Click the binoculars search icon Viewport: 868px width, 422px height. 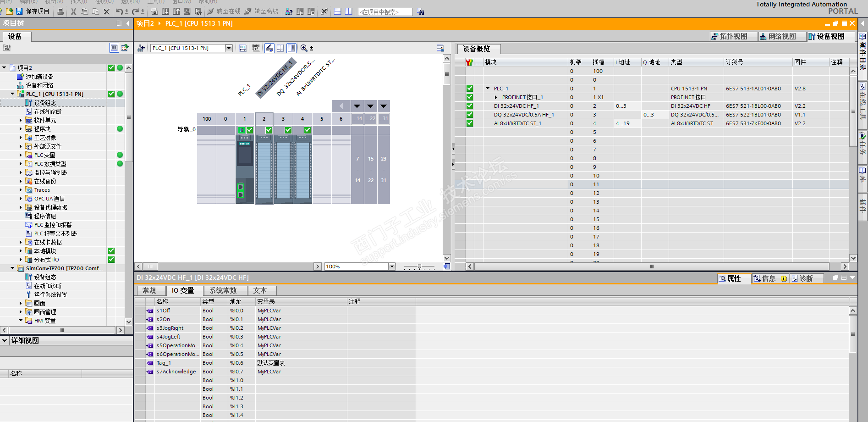click(x=421, y=11)
